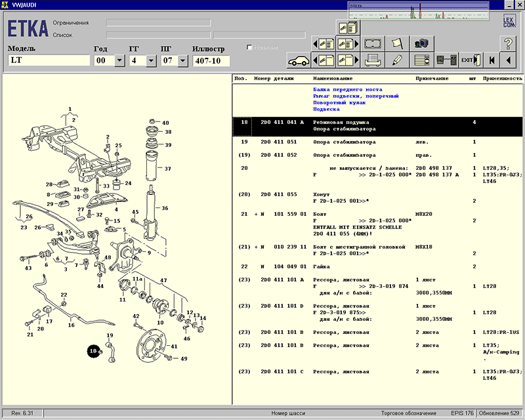Click the highlighted 18 callout in the illustration
This screenshot has width=525, height=420.
(x=94, y=351)
